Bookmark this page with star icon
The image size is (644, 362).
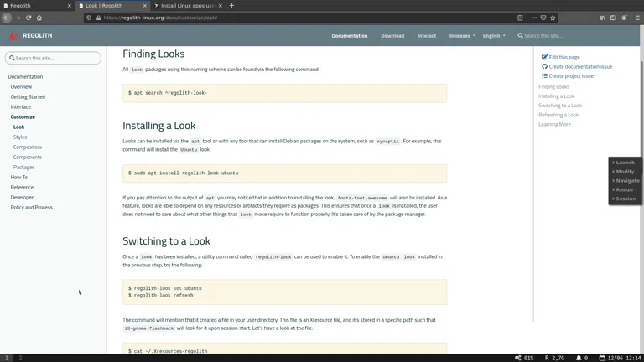click(x=553, y=18)
